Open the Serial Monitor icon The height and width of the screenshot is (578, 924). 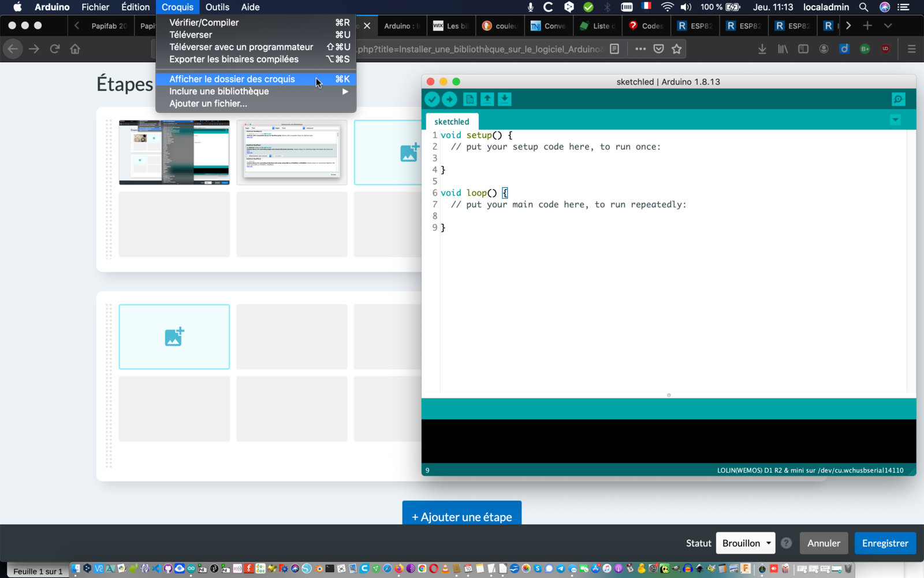point(898,99)
